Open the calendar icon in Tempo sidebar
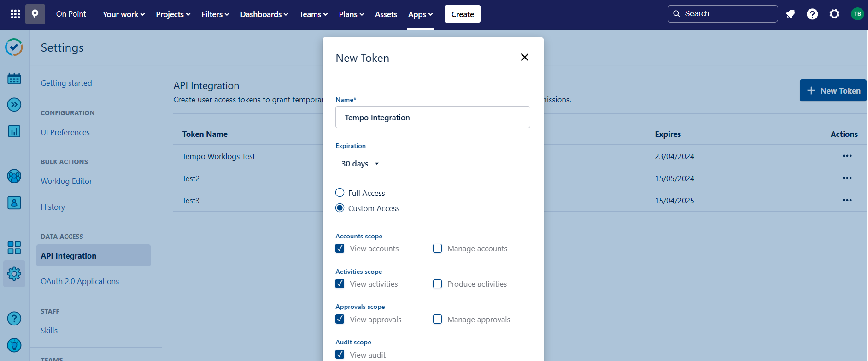This screenshot has height=361, width=868. pyautogui.click(x=14, y=79)
